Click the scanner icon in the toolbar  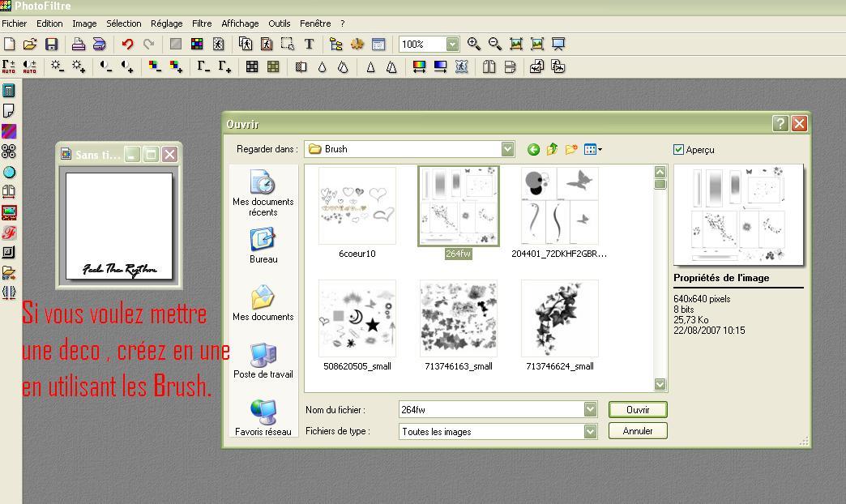coord(100,45)
